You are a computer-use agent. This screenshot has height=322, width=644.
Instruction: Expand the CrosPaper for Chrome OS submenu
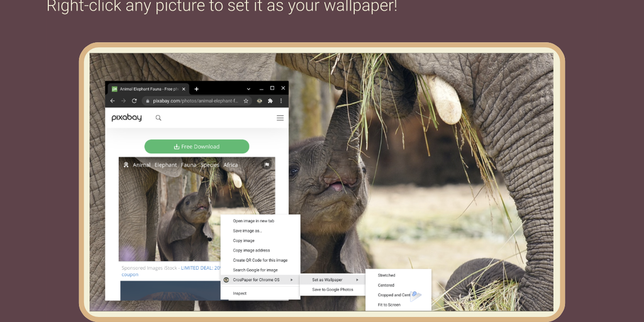(259, 280)
